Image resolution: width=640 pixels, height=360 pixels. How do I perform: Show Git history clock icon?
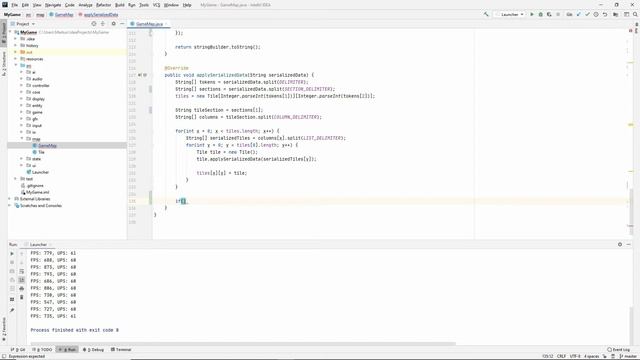596,14
